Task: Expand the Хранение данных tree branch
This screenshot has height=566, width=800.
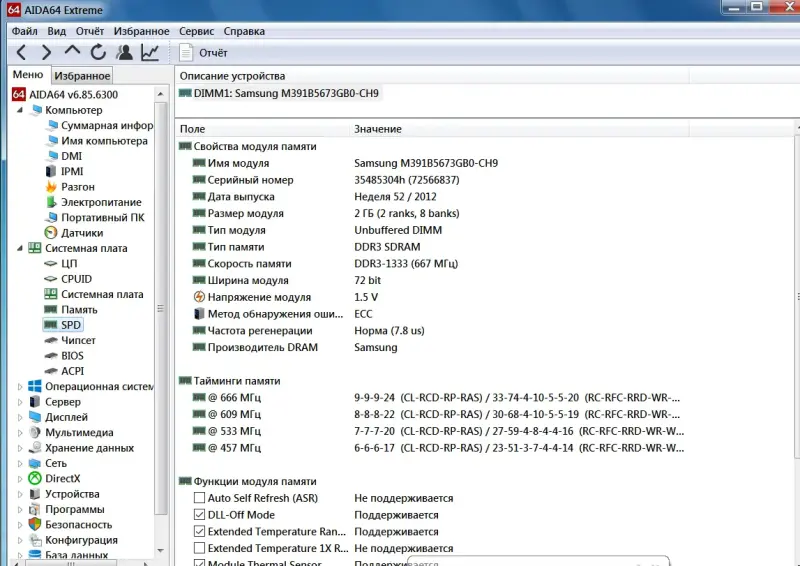Action: (20, 448)
